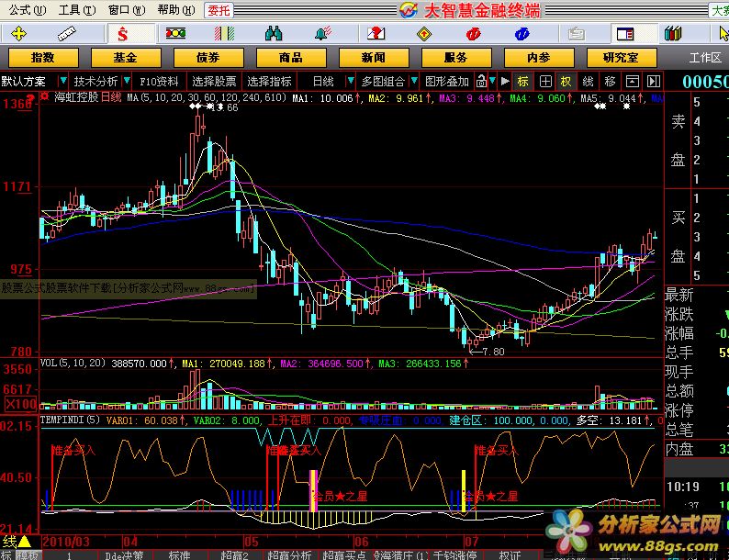
Task: Click 选择指标 to pick an indicator
Action: tap(269, 82)
